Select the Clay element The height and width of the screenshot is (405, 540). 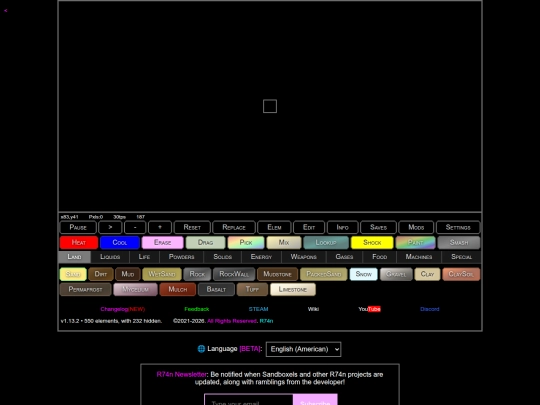click(x=427, y=274)
